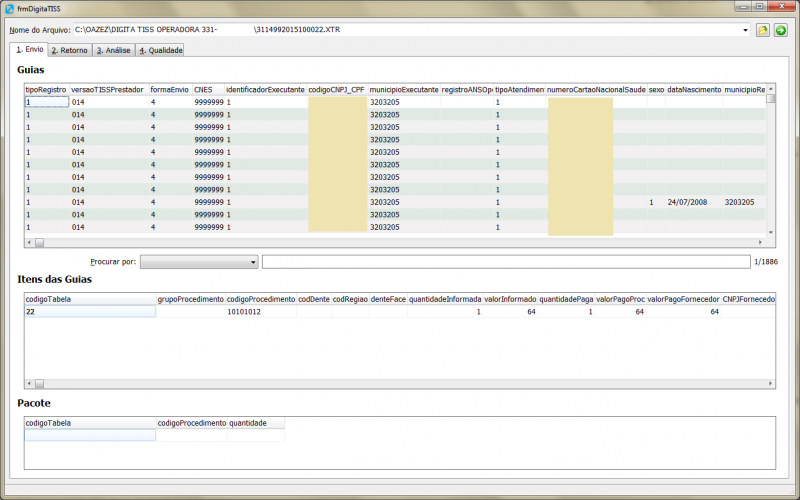Click the dataNascimento column header
Screen dimensions: 800x500
coord(694,90)
